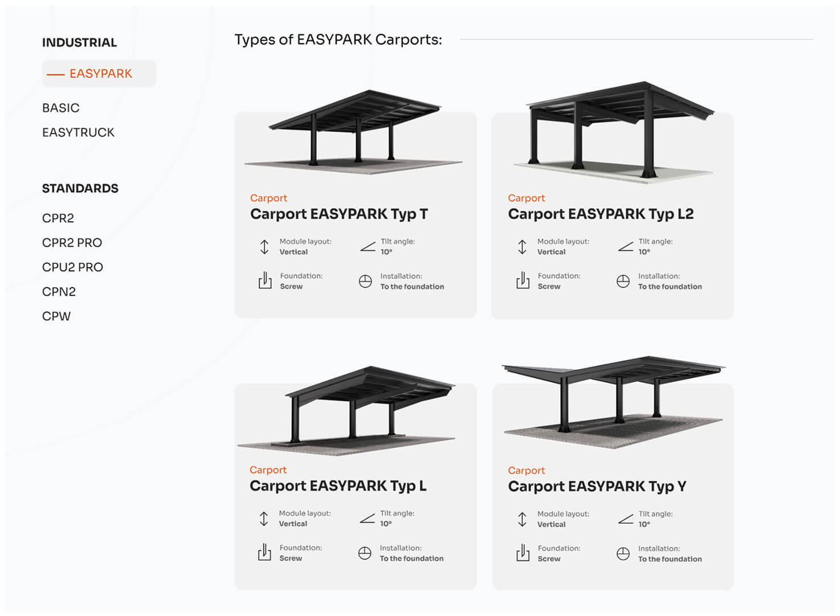This screenshot has height=616, width=840.
Task: Click the tilt angle icon on Typ L card
Action: pyautogui.click(x=368, y=519)
